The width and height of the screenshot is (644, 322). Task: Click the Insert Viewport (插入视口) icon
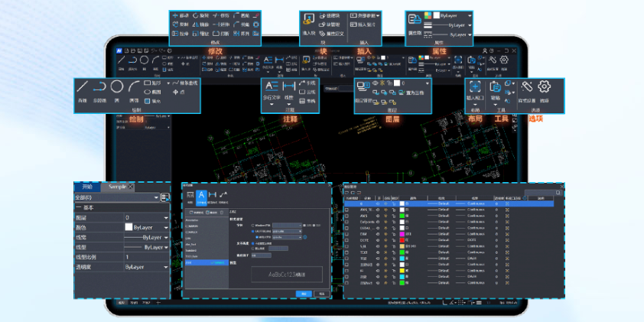(474, 89)
